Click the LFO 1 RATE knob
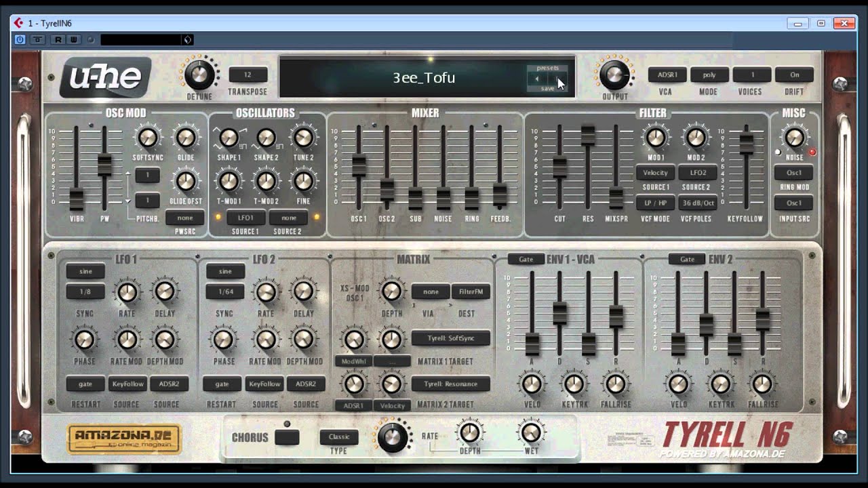 pos(126,292)
